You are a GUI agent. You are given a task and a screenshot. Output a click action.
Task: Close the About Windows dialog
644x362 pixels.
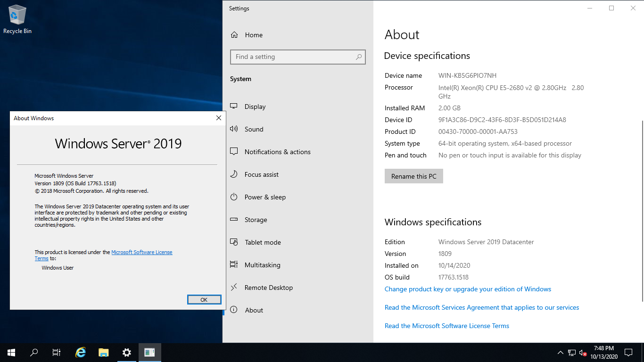(219, 118)
